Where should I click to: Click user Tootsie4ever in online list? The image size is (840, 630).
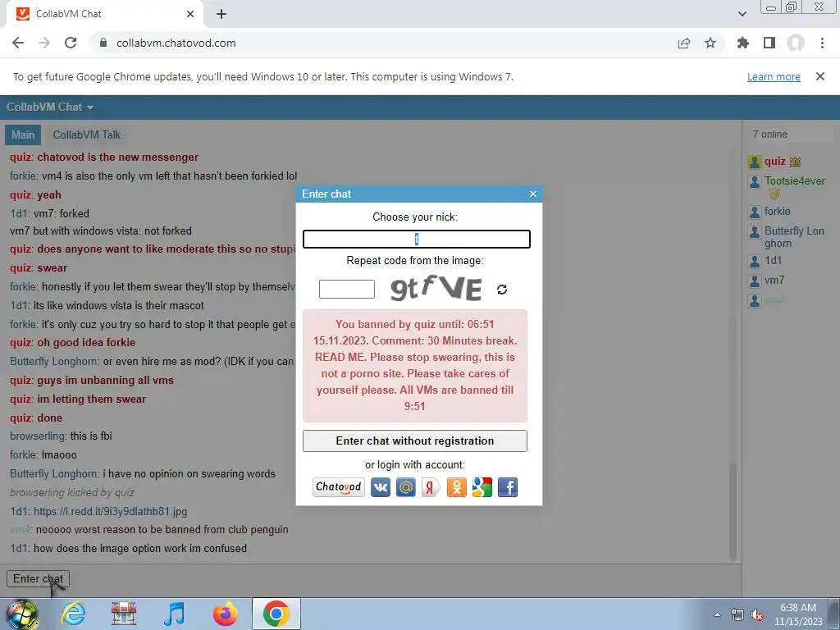pyautogui.click(x=794, y=181)
